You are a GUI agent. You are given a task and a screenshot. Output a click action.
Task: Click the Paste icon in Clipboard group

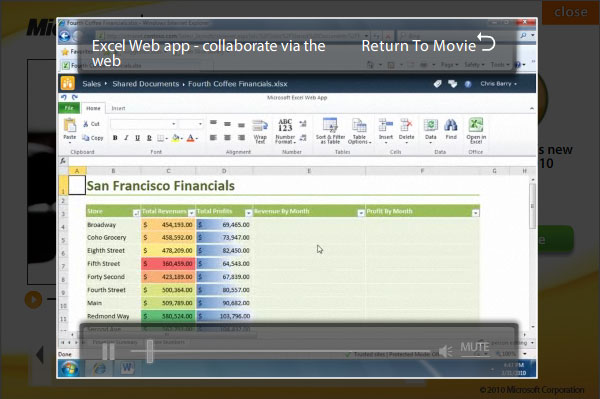70,125
